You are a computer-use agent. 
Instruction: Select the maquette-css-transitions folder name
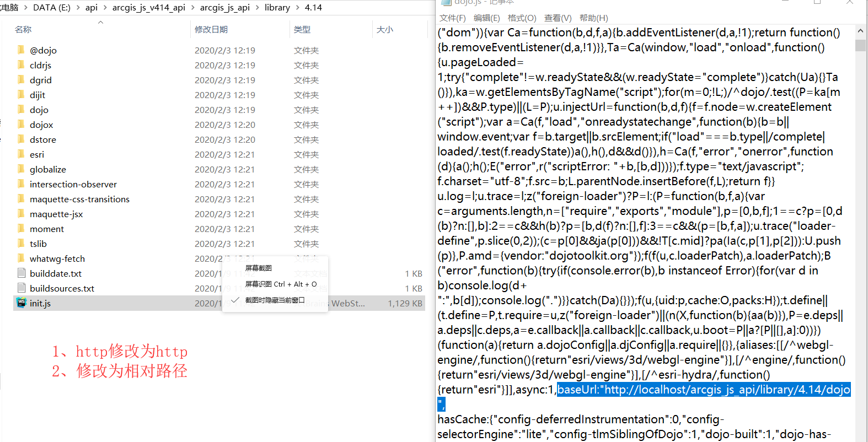pyautogui.click(x=79, y=199)
